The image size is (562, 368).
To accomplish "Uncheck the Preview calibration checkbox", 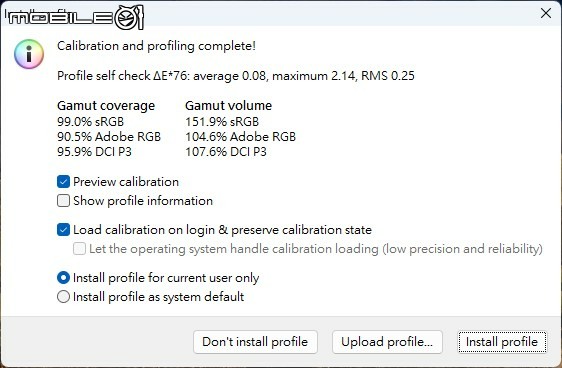I will (63, 182).
